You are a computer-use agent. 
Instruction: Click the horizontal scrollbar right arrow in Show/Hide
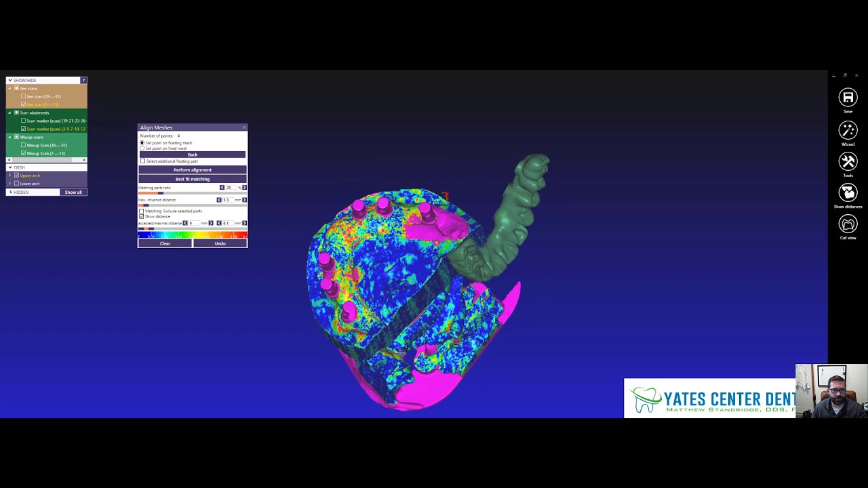click(x=84, y=160)
